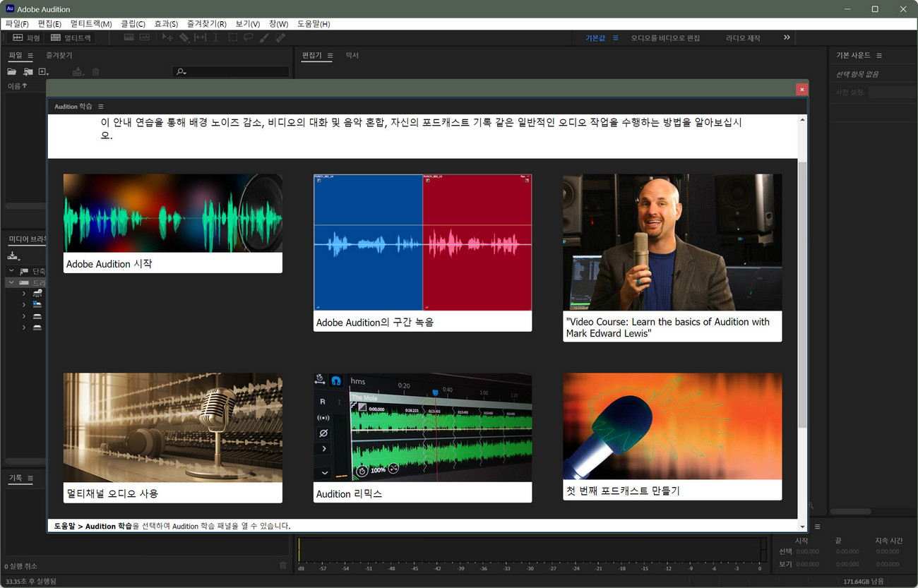This screenshot has height=588, width=918.
Task: Select the Razor tool in toolbar
Action: pos(184,37)
